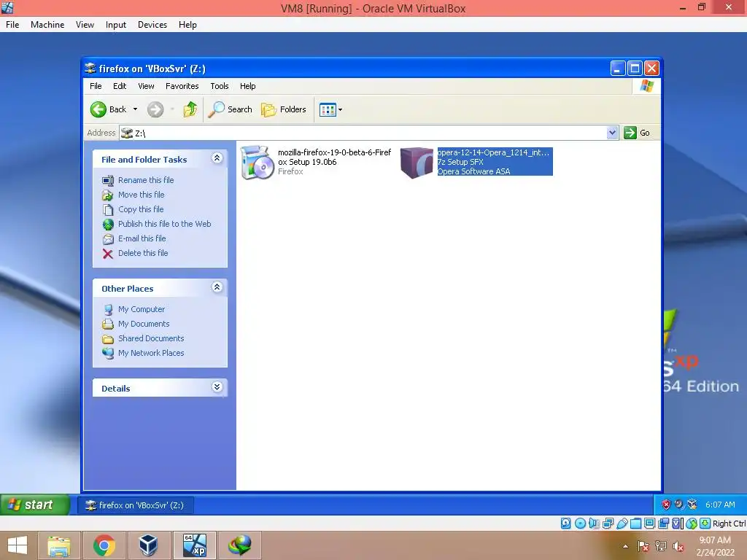Open the Tools menu
The image size is (747, 560).
(220, 86)
